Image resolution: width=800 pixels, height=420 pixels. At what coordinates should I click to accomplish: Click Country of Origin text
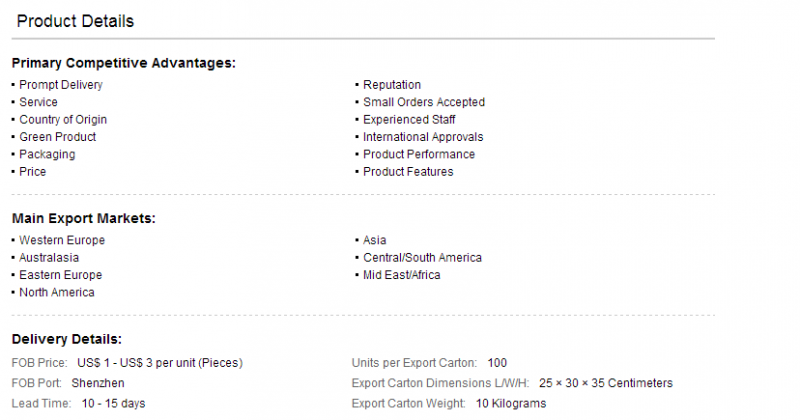click(63, 119)
